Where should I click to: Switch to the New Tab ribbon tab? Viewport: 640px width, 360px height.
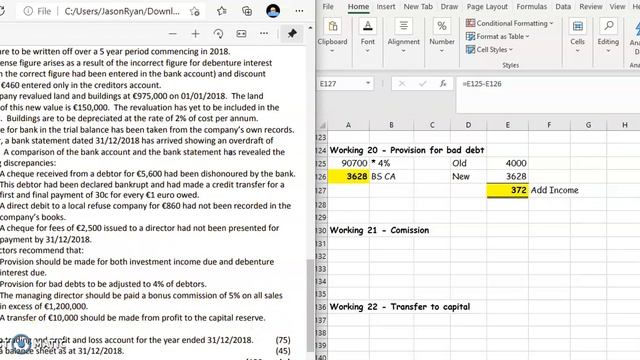pos(418,7)
